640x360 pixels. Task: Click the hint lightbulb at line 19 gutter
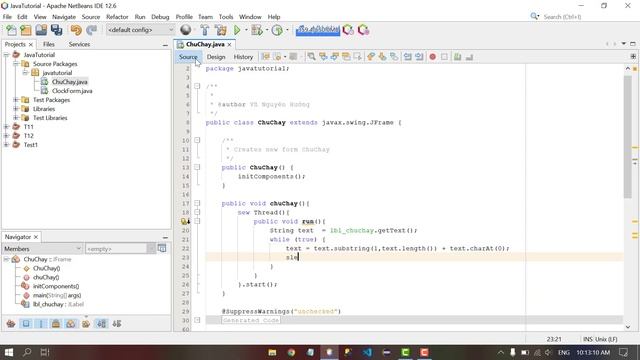coord(185,221)
